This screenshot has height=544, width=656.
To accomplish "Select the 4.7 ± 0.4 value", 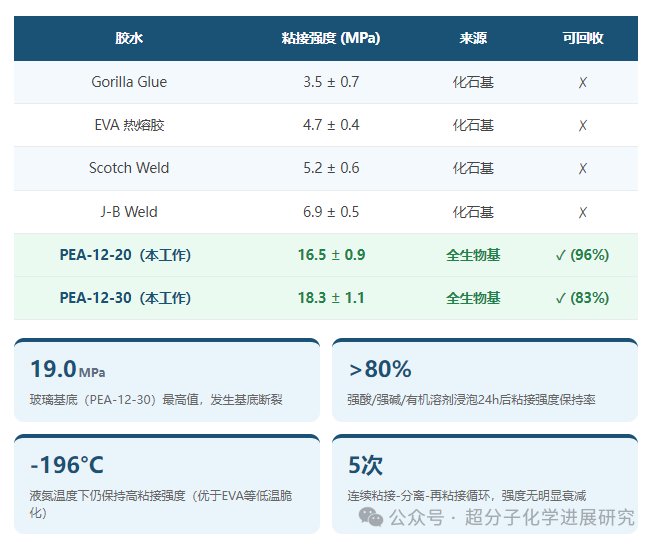I will tap(331, 125).
